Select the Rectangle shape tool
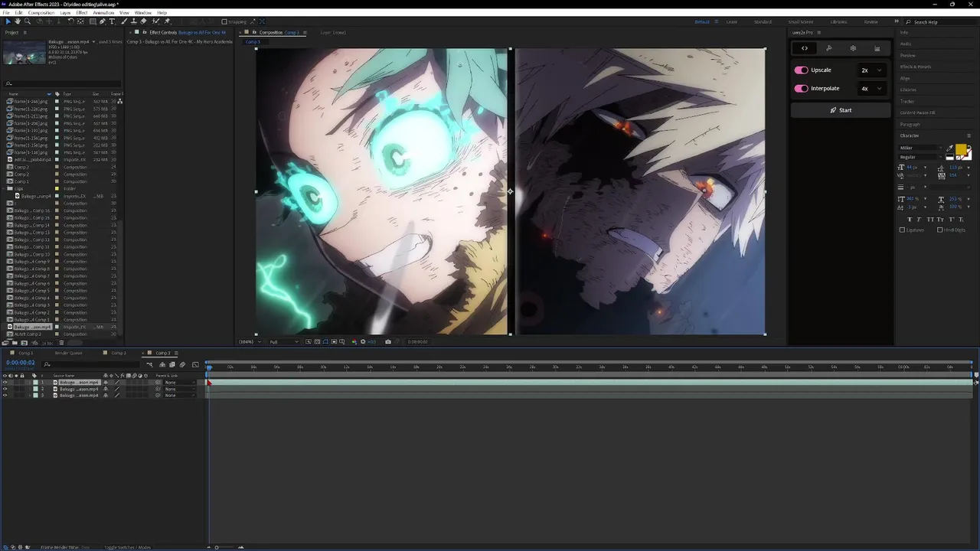The image size is (980, 551). coord(93,21)
